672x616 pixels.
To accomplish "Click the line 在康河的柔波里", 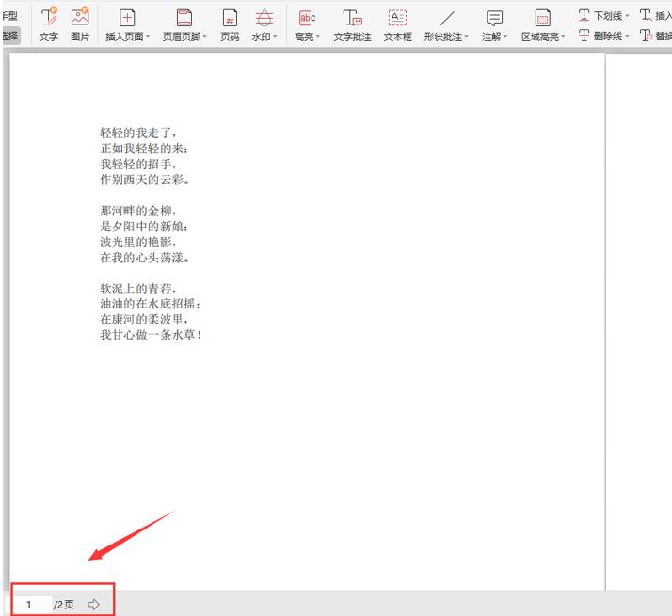I will click(144, 319).
